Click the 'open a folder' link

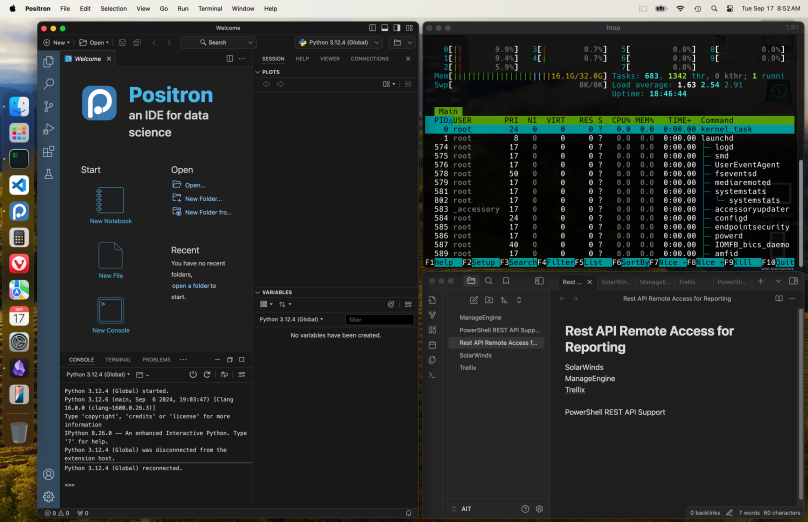coord(191,286)
